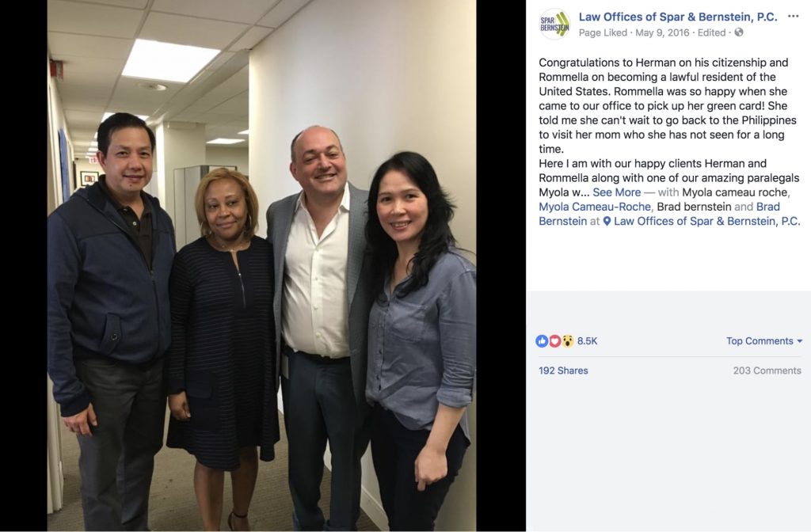This screenshot has height=532, width=811.
Task: Expand post text with See More
Action: click(x=616, y=192)
